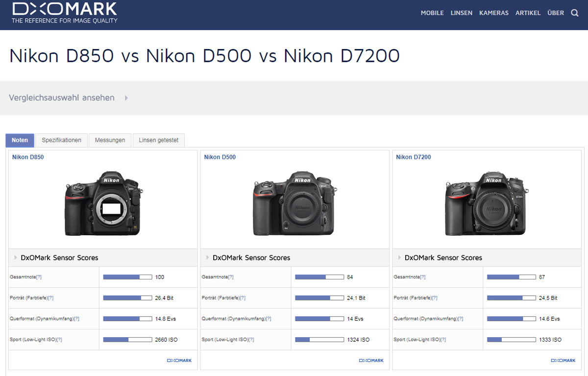Switch to the Messungen tab
The image size is (588, 376).
(x=110, y=140)
